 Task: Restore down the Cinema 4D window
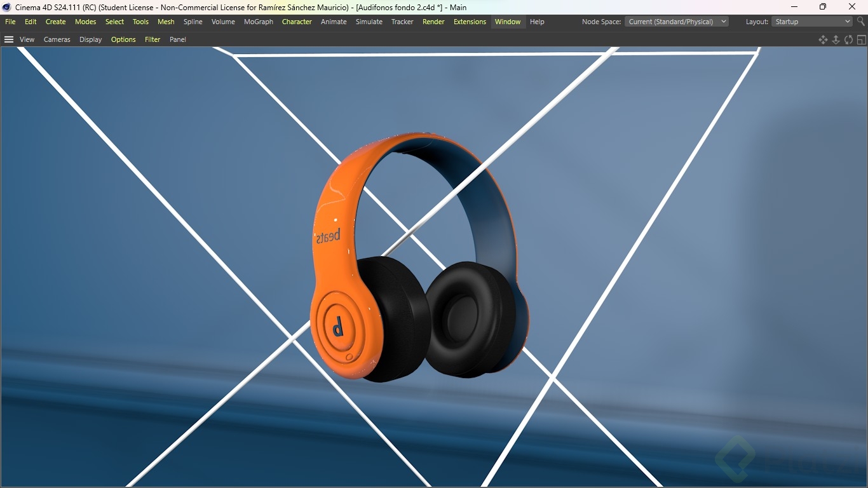click(x=823, y=7)
